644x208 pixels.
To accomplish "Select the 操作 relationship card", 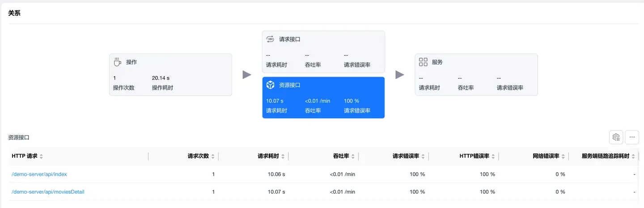I will [170, 74].
